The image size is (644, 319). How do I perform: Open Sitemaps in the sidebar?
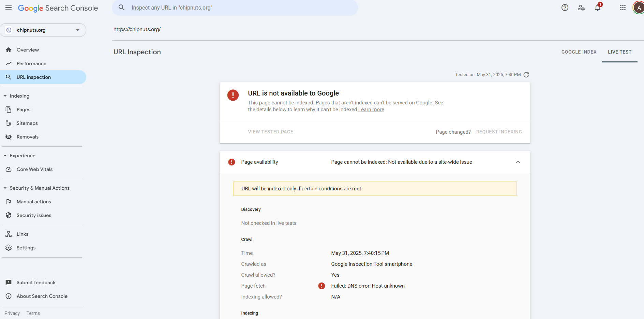[x=43, y=123]
